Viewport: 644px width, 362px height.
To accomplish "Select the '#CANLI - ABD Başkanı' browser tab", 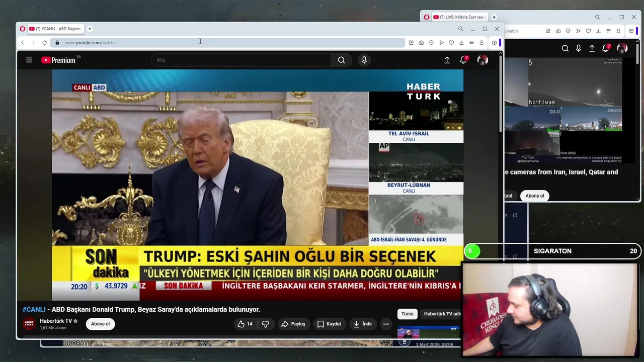I will (56, 29).
